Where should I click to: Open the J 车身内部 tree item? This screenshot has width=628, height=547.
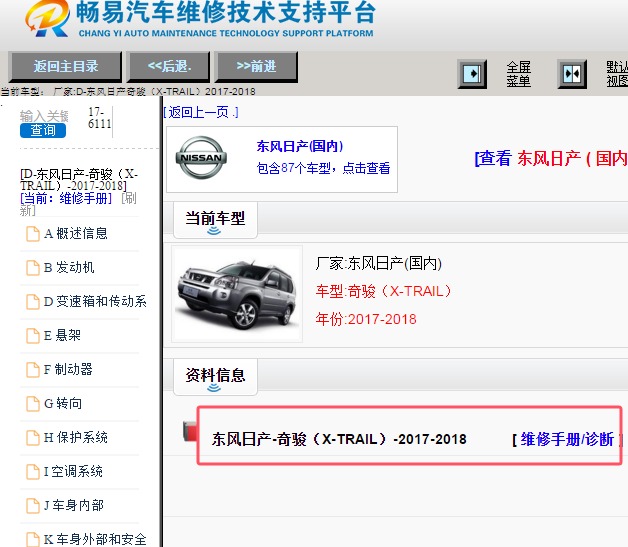74,505
